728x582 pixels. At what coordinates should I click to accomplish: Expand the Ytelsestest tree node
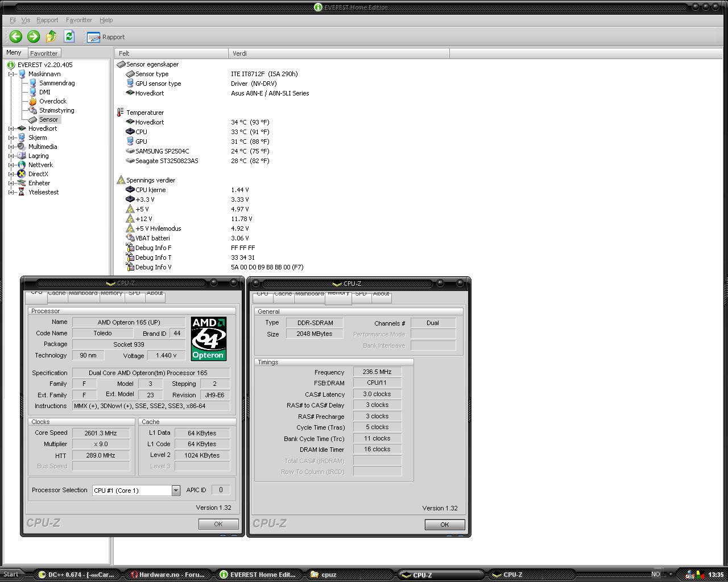tap(11, 192)
